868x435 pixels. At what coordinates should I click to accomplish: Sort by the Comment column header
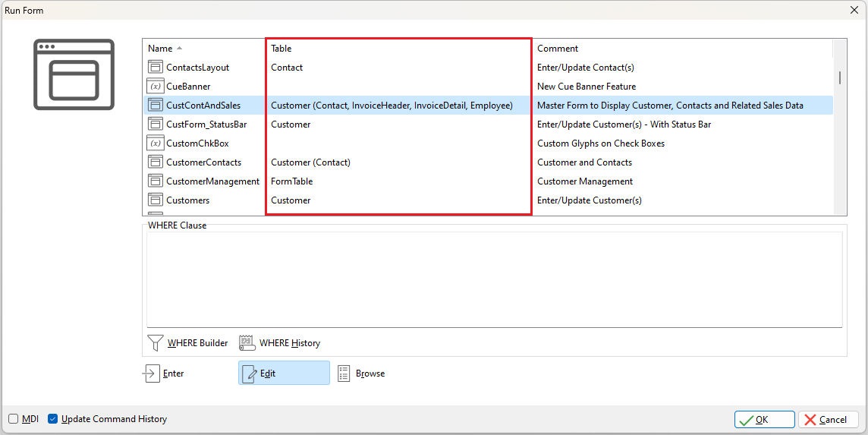(x=558, y=49)
